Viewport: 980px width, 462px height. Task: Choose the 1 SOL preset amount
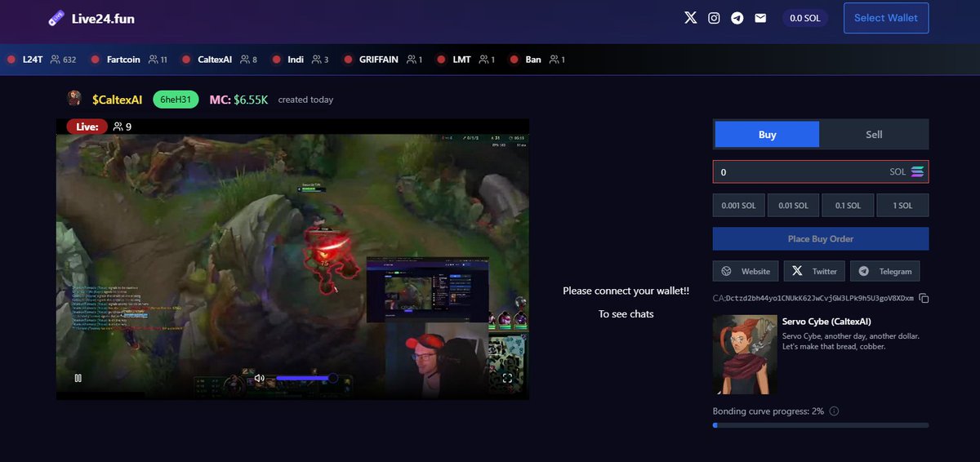902,206
